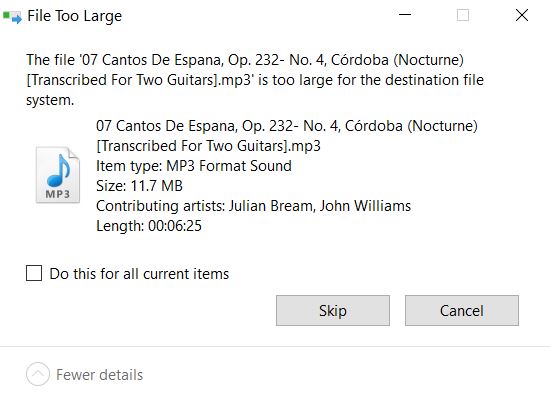Click the blue music note on the MP3 icon
Image resolution: width=550 pixels, height=396 pixels.
click(x=59, y=170)
